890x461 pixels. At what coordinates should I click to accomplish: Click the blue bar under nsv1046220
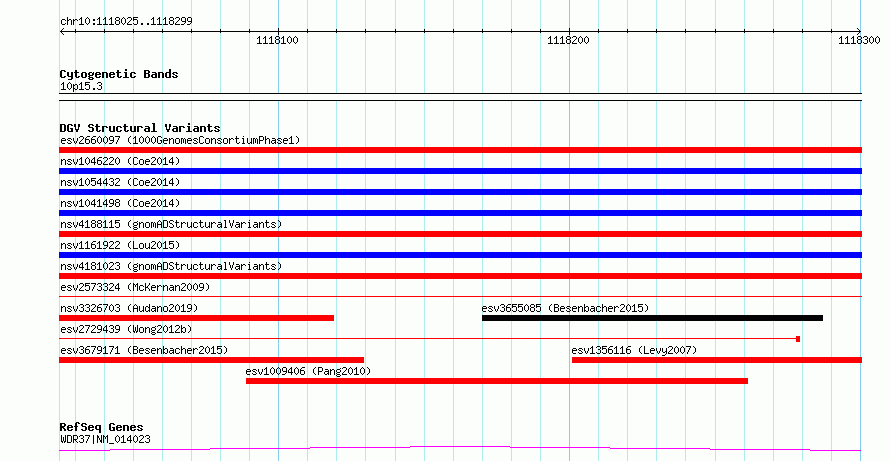tap(460, 171)
